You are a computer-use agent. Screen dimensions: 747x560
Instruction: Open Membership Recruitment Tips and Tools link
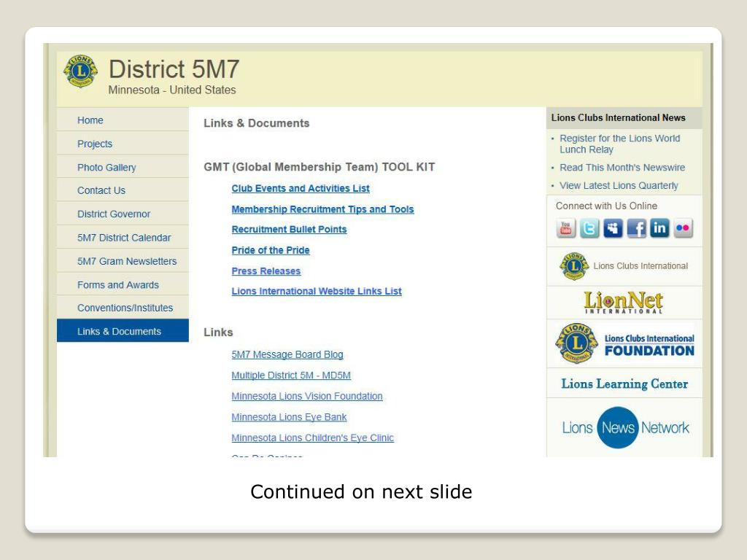pos(322,209)
